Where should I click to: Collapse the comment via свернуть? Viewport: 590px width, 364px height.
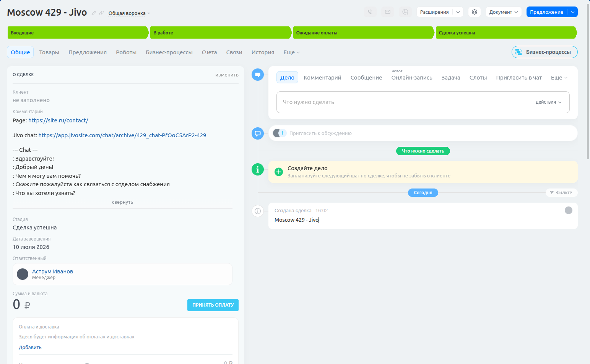click(122, 202)
